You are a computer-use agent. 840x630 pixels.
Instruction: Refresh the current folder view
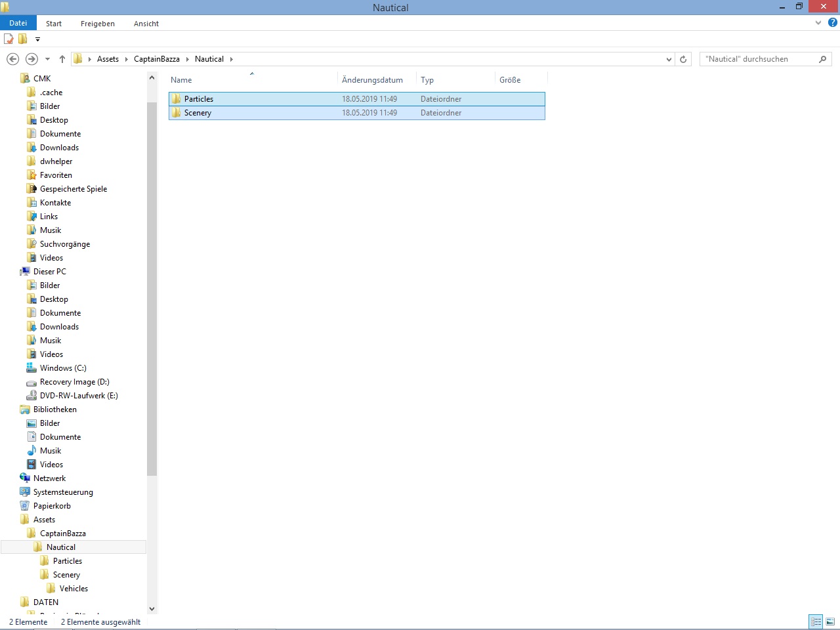683,59
